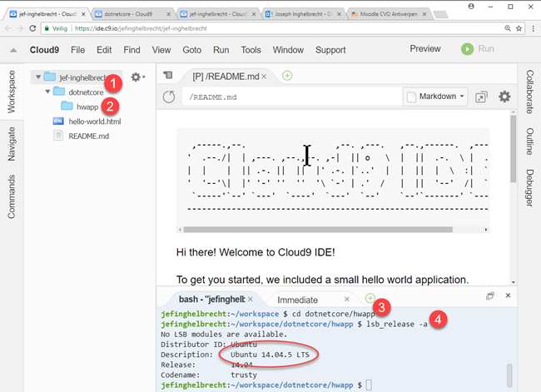
Task: Open the View menu
Action: pyautogui.click(x=161, y=50)
